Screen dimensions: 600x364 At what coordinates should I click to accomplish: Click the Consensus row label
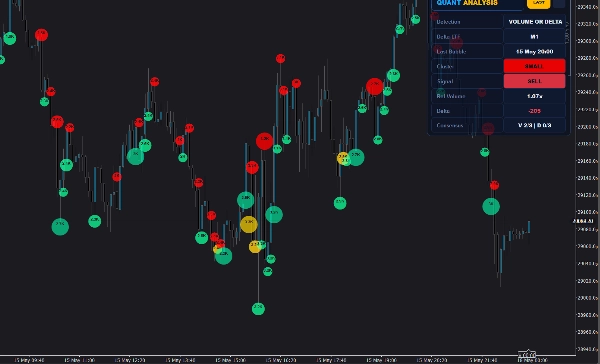click(450, 126)
